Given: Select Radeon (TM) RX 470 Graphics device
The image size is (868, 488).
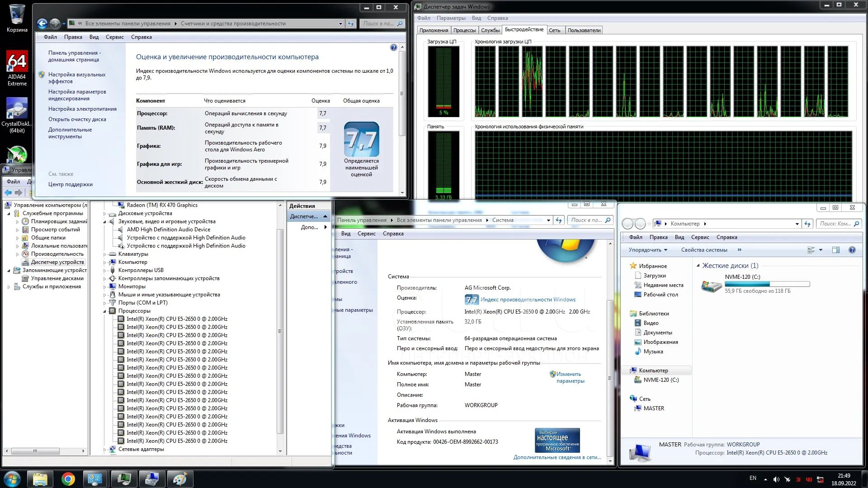Looking at the screenshot, I should pos(162,205).
